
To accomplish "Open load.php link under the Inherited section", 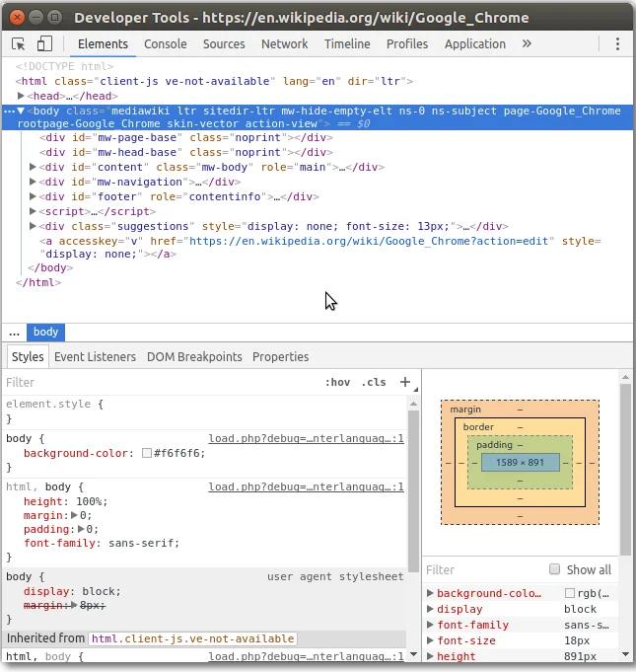I will coord(306,656).
